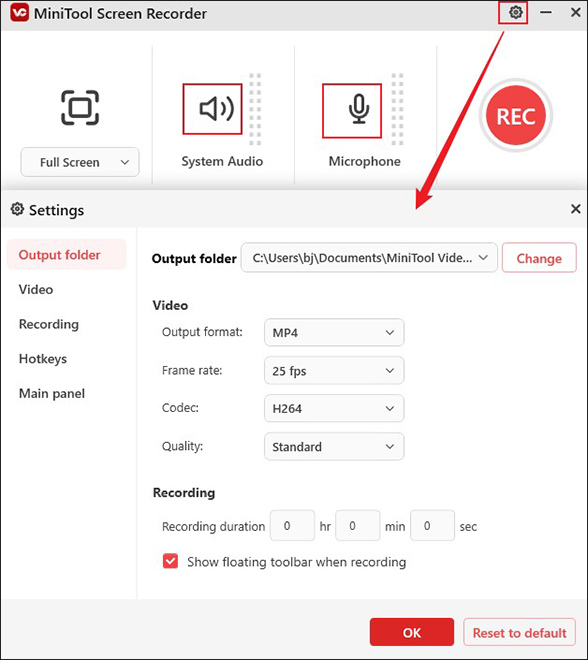This screenshot has width=588, height=660.
Task: Select the Output folder settings tab
Action: coord(67,255)
